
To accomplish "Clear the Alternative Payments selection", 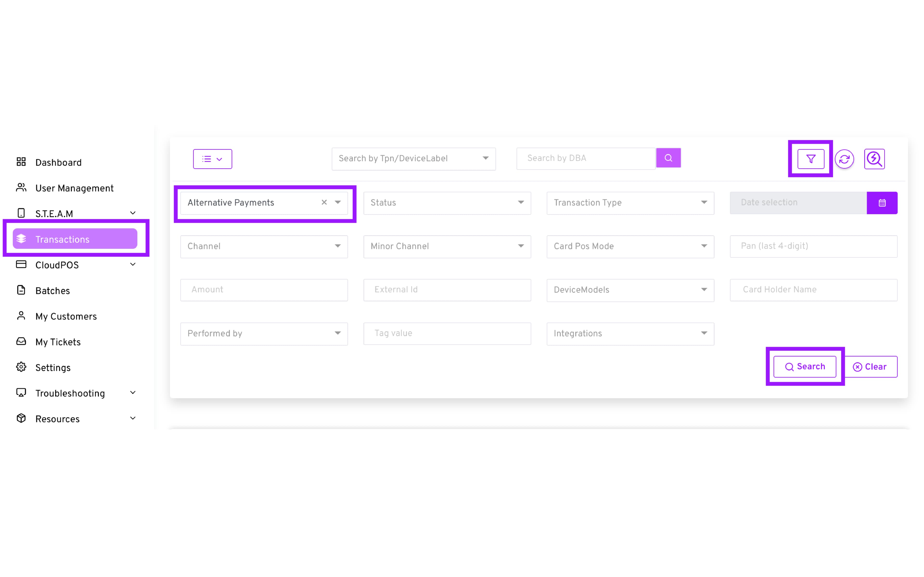I will (324, 203).
